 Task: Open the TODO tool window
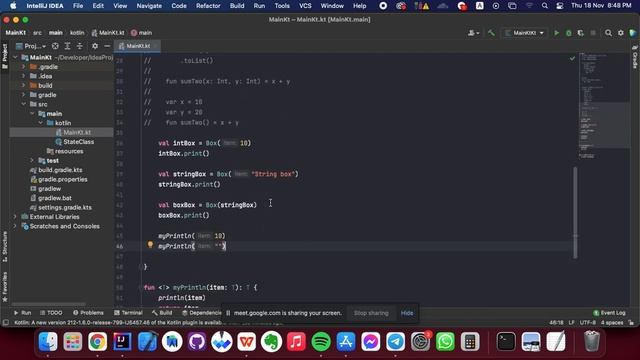51,313
